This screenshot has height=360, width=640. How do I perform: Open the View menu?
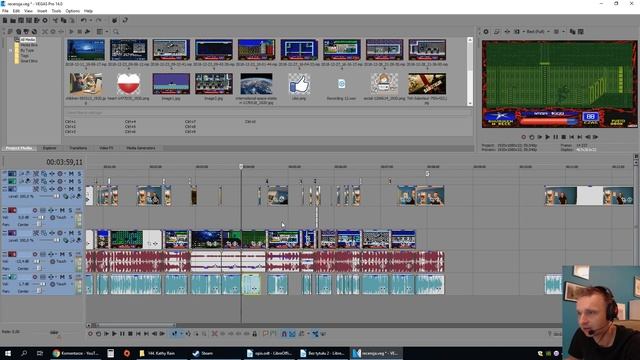coord(28,11)
